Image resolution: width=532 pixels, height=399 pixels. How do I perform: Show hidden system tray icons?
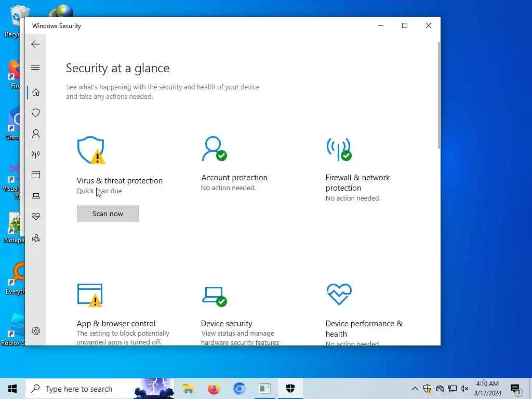pos(415,389)
